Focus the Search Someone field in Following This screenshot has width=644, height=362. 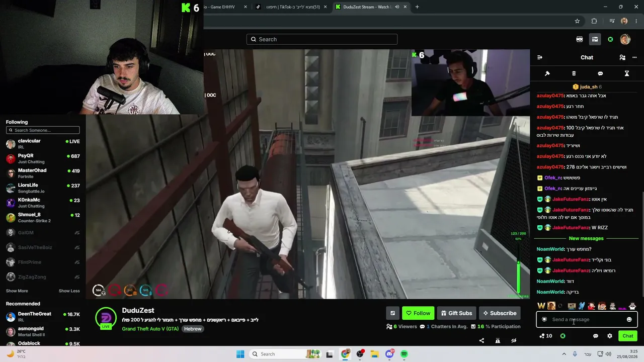(x=43, y=130)
